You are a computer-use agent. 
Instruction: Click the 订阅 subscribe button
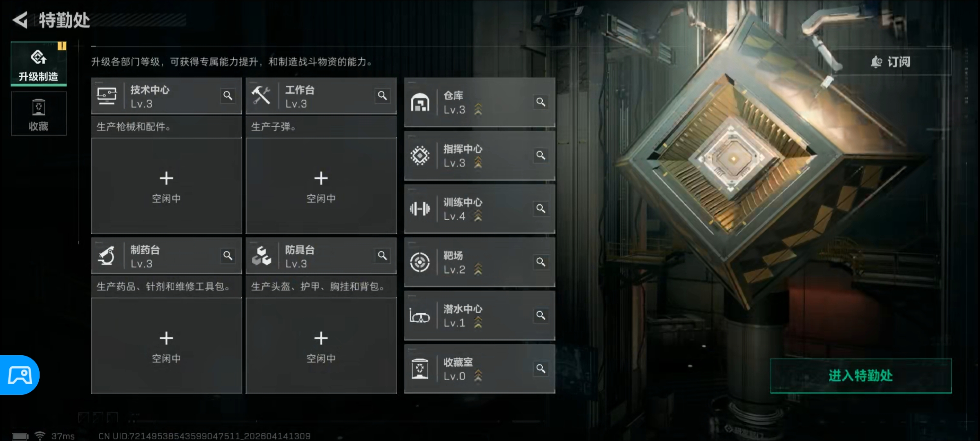[891, 62]
